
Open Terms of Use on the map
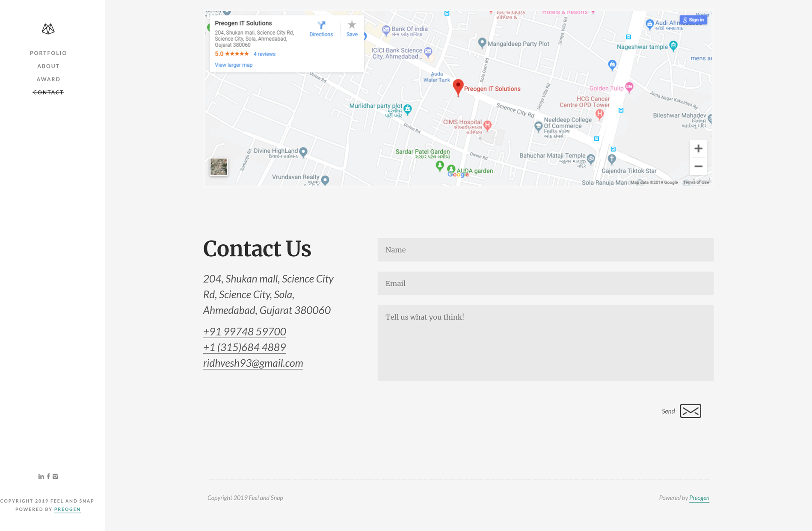[696, 182]
